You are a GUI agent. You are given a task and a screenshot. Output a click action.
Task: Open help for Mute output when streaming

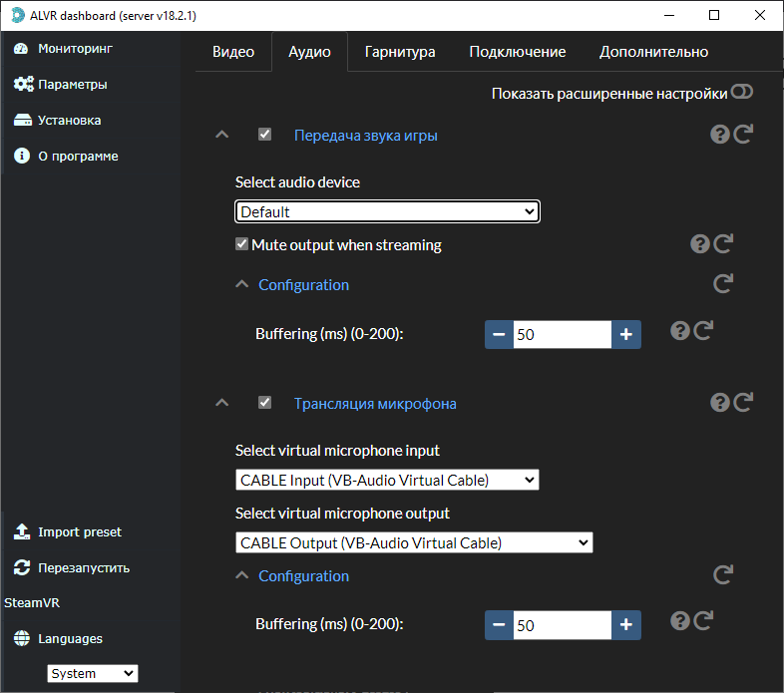coord(699,244)
